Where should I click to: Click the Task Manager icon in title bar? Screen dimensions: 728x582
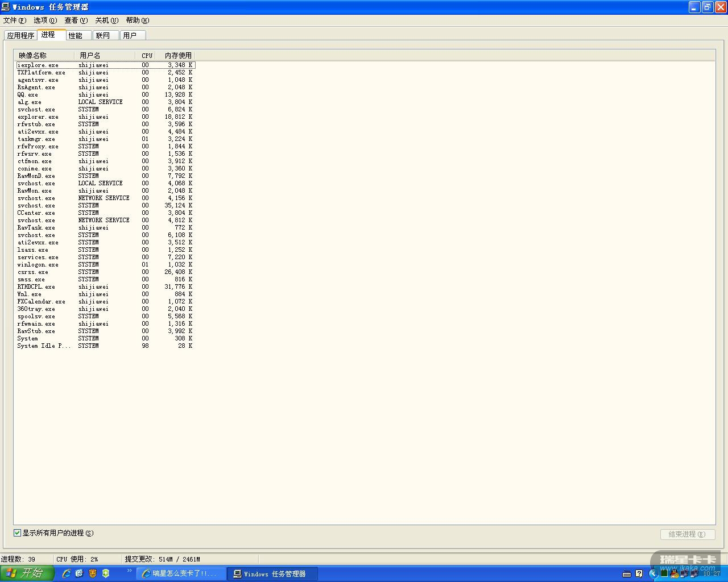6,7
